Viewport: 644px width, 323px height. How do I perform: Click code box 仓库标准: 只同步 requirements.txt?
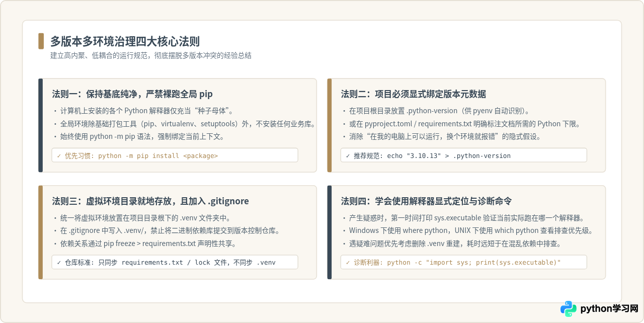tap(175, 263)
